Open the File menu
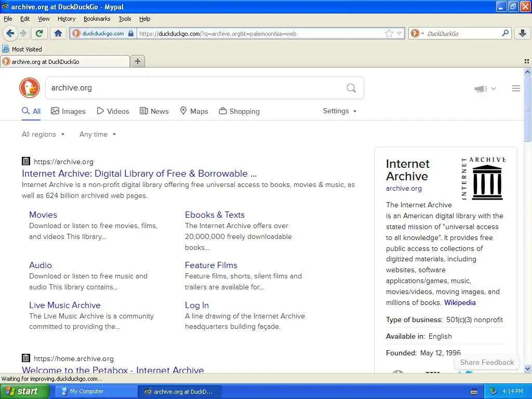 (x=8, y=19)
